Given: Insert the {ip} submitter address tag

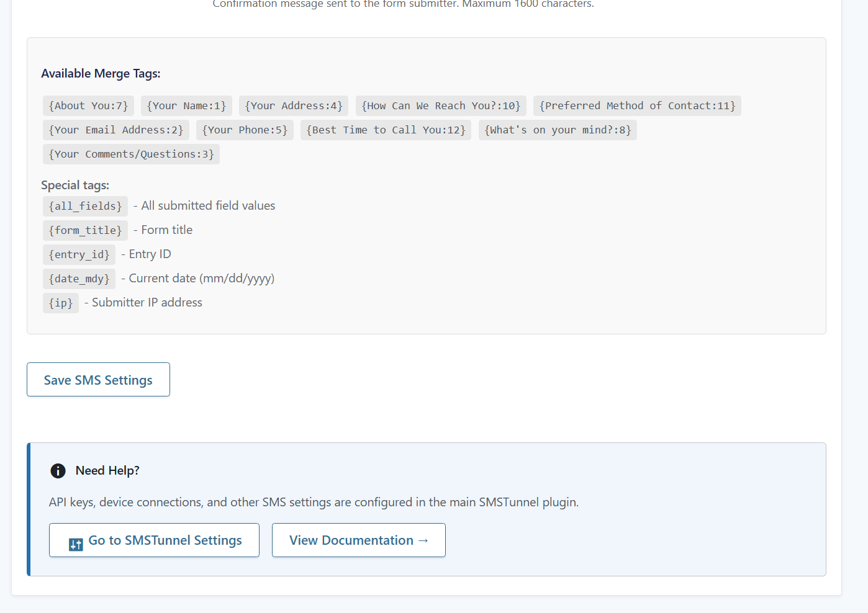Looking at the screenshot, I should coord(60,303).
